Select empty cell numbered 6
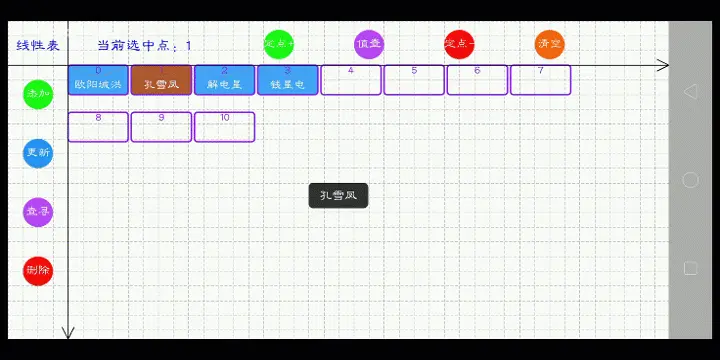 click(477, 80)
